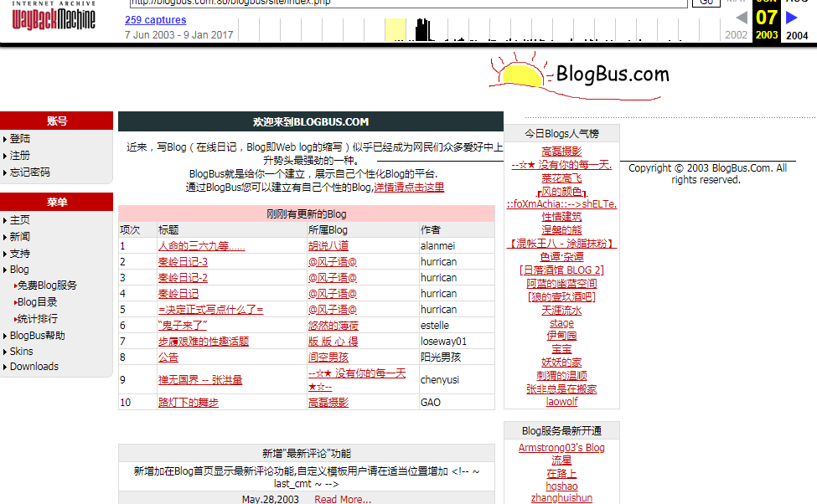Open post 人命的三六九等
The width and height of the screenshot is (817, 504).
pyautogui.click(x=202, y=246)
